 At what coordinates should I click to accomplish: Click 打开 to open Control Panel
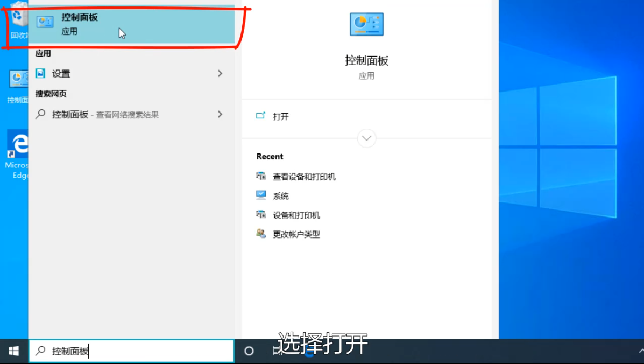[280, 117]
